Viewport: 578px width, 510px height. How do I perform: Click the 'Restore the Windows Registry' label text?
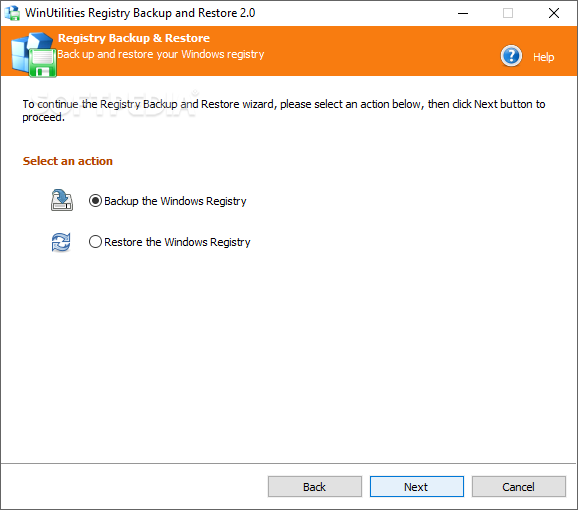pos(177,242)
